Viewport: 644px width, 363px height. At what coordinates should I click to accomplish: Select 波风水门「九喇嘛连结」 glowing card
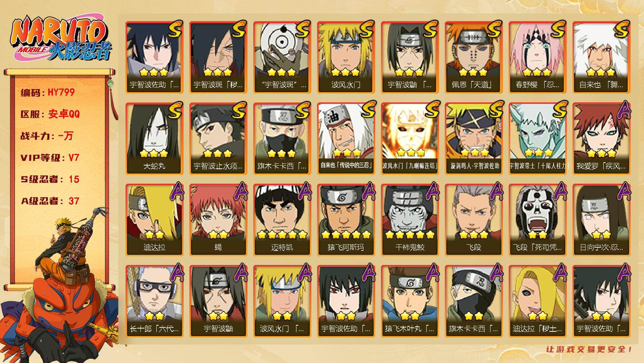click(410, 138)
